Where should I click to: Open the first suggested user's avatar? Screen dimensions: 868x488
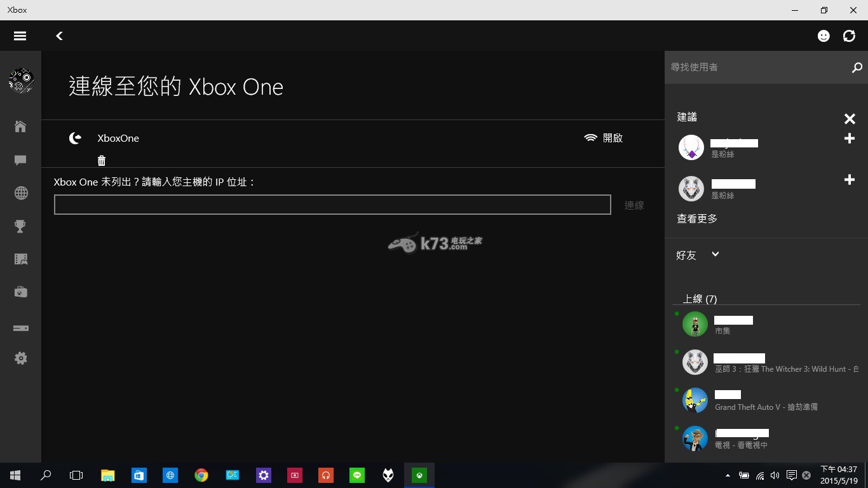(691, 147)
